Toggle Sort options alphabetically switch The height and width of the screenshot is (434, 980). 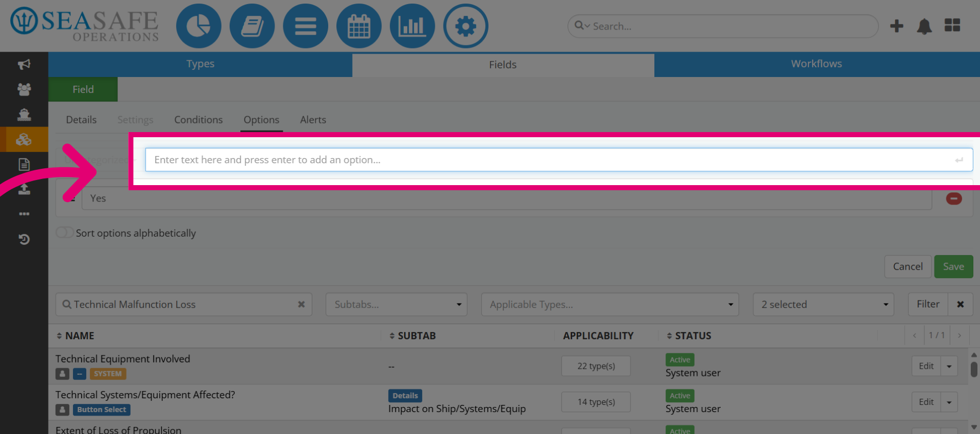coord(64,233)
